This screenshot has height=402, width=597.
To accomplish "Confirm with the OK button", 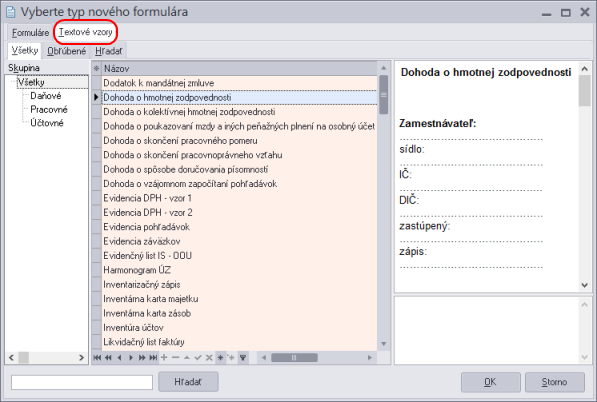I will (x=490, y=382).
